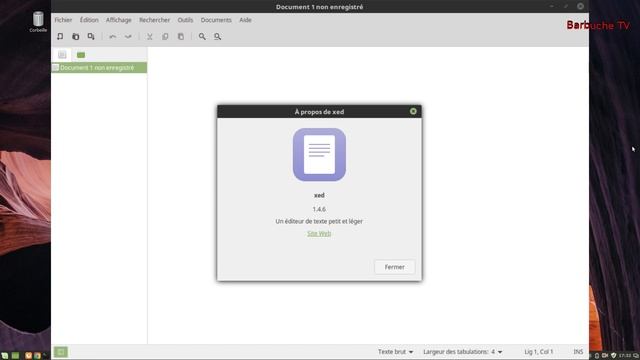
Task: Open the Édition menu
Action: pyautogui.click(x=89, y=20)
